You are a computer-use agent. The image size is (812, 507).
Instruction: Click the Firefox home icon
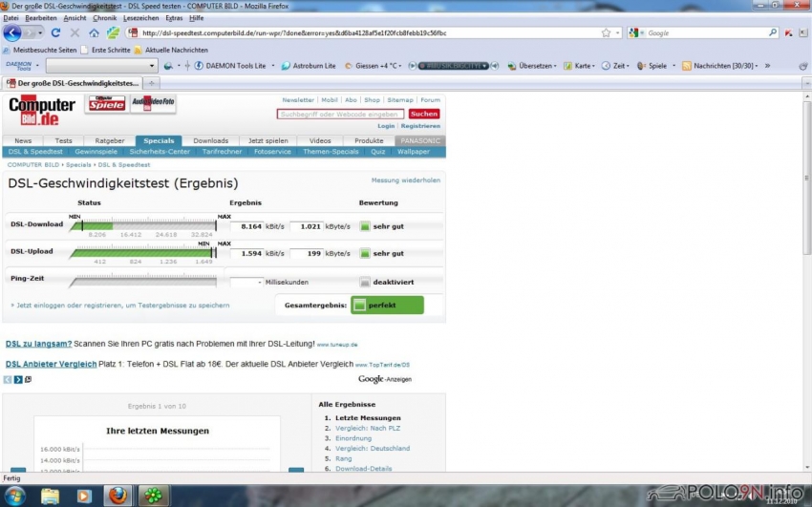coord(95,32)
